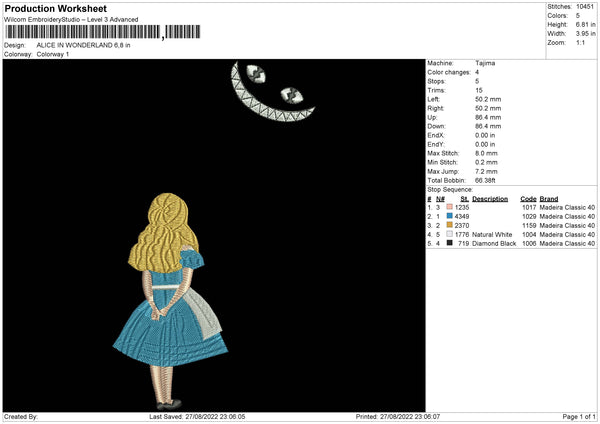Click the 'Description' column header

pos(490,199)
